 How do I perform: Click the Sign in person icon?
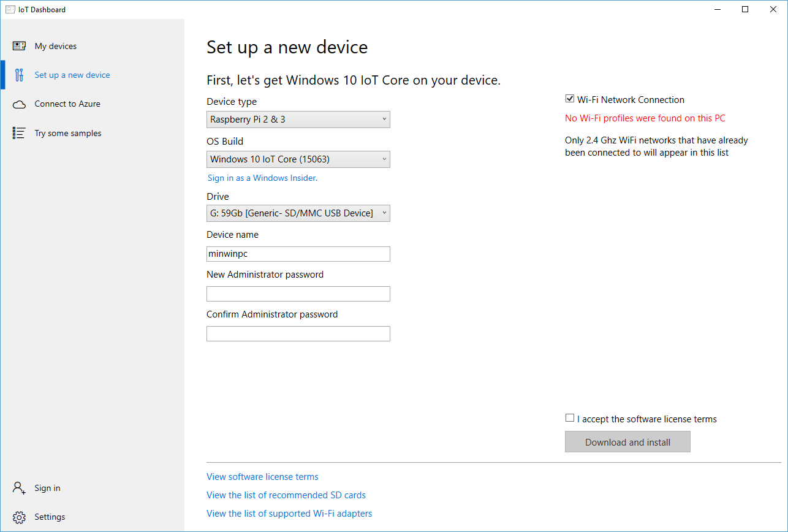[x=19, y=488]
